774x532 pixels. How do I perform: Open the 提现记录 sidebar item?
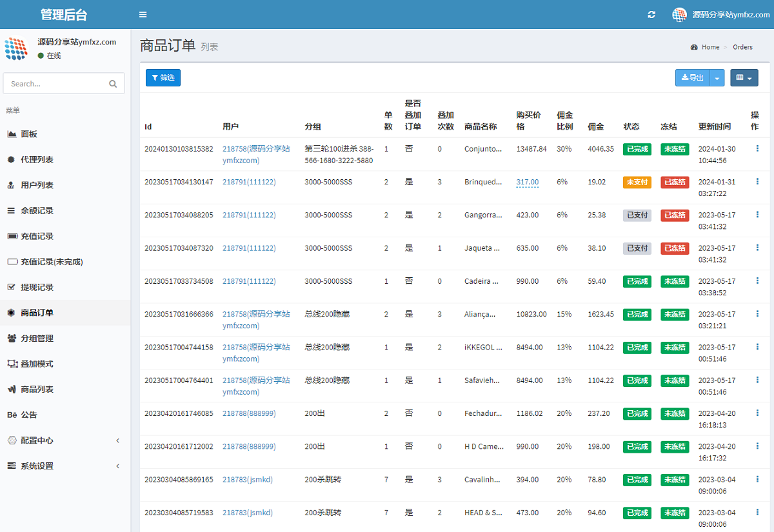37,288
